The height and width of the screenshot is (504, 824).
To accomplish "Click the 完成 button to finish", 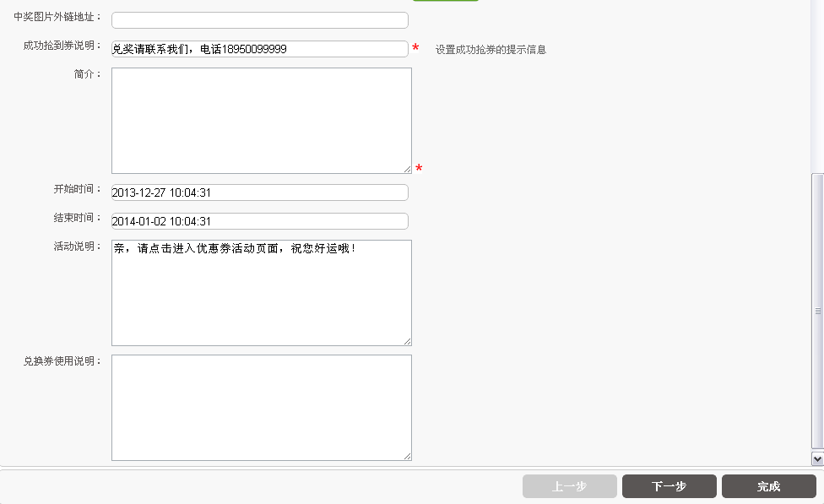I will [768, 486].
